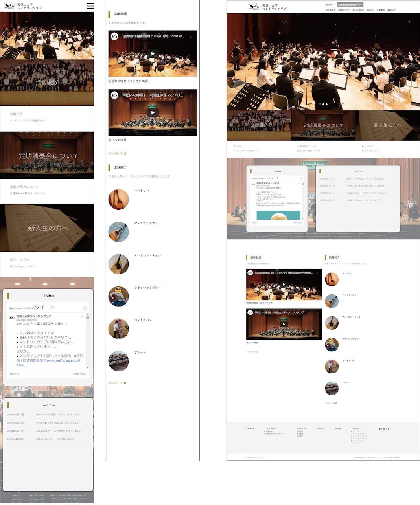Play the mobile 明日への序章 video
This screenshot has width=420, height=505.
click(x=153, y=112)
